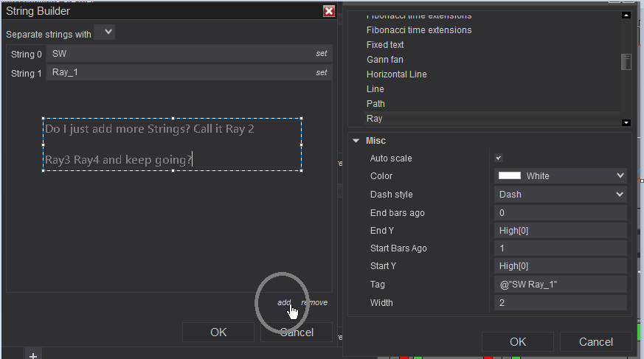Click the 'Start Bars Ago' value field
The height and width of the screenshot is (359, 644).
(x=560, y=248)
